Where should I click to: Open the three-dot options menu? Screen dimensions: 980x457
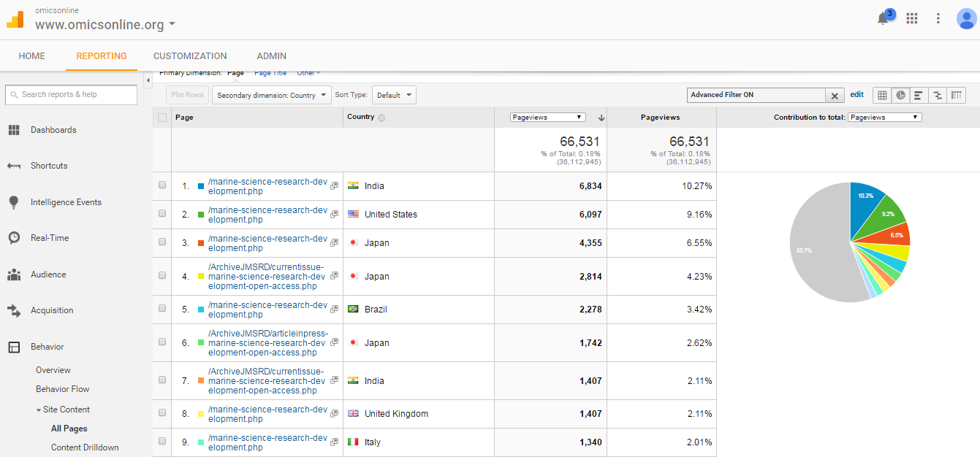click(938, 18)
